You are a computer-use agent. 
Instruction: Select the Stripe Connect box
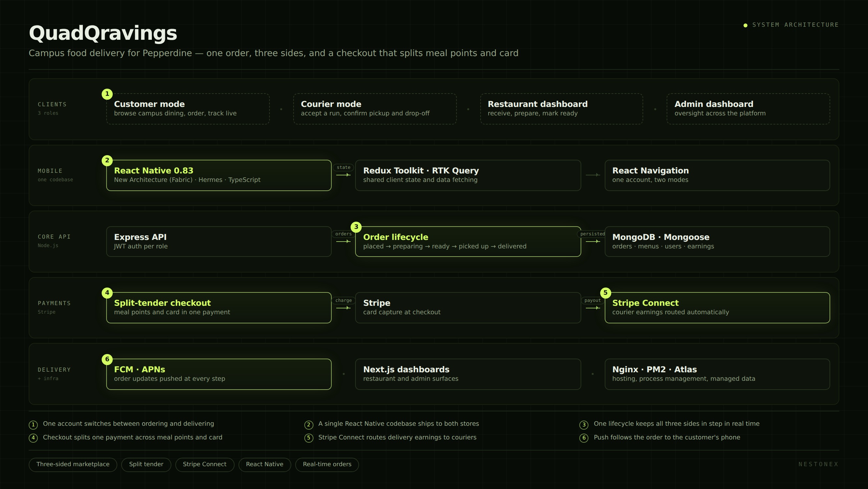click(717, 307)
